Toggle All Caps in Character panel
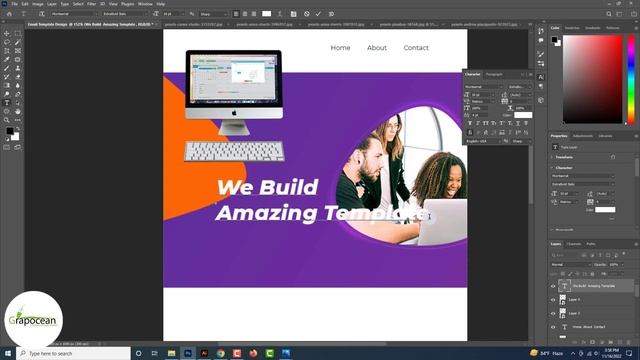Screen dimensions: 640x360 tap(486, 123)
